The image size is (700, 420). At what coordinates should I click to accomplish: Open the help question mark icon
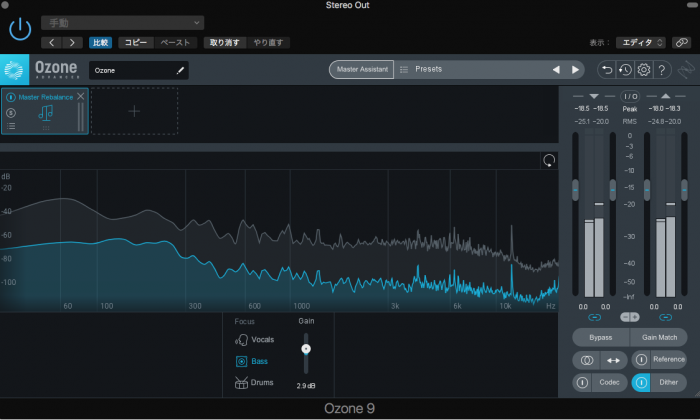point(662,70)
